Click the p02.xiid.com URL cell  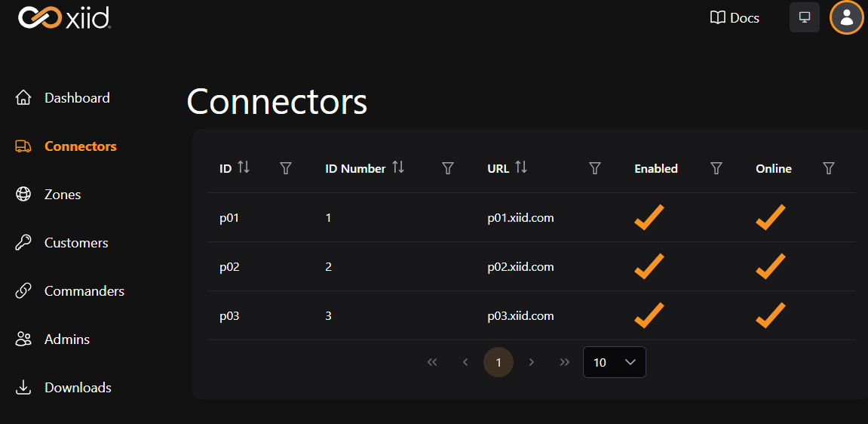tap(520, 267)
